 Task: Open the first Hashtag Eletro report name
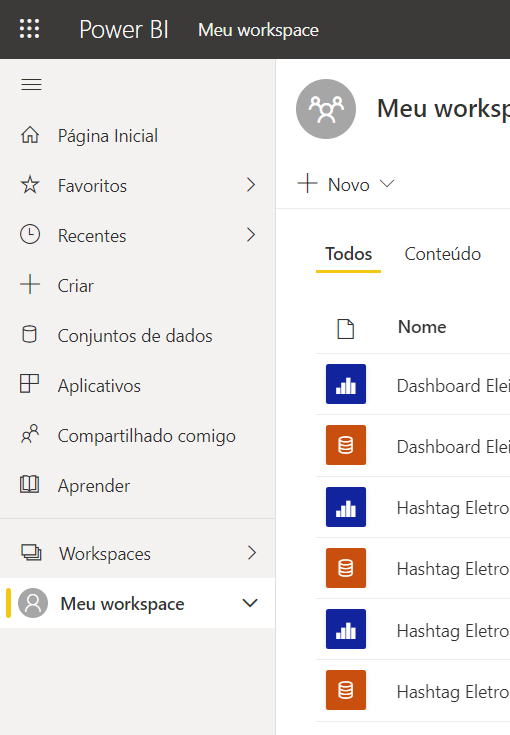tap(453, 508)
